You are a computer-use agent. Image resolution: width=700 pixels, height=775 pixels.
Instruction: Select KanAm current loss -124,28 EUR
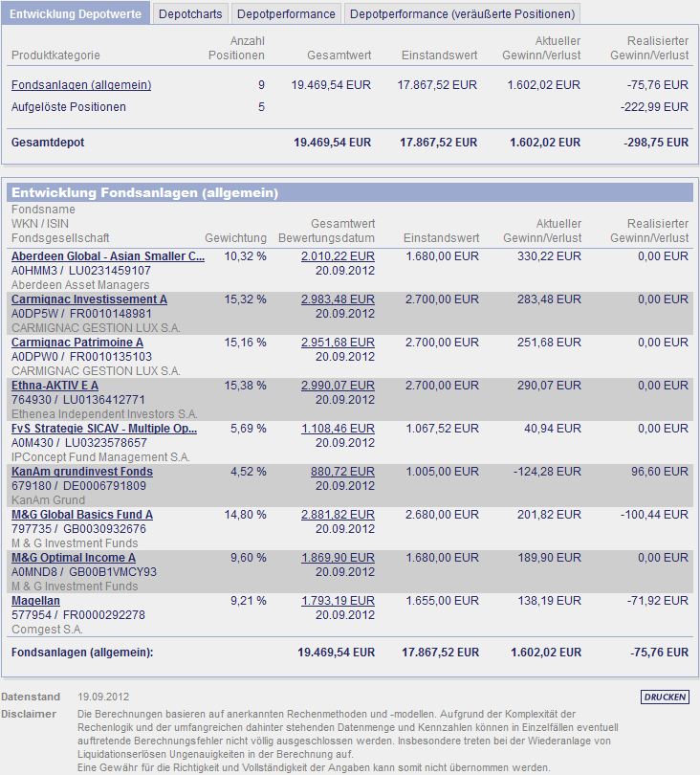tap(547, 471)
